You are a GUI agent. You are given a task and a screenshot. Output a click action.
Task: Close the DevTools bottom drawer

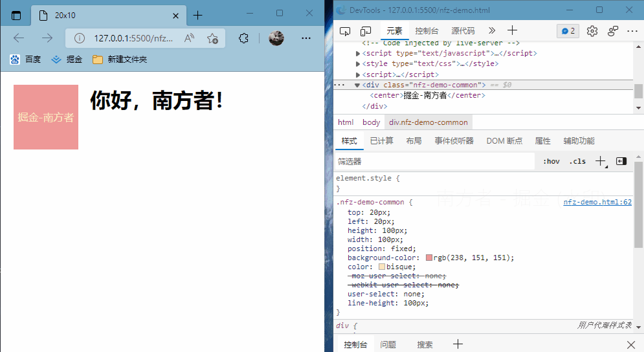631,345
